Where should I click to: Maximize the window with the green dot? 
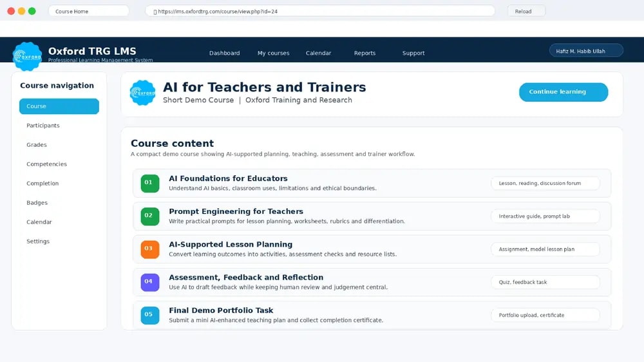tap(32, 11)
